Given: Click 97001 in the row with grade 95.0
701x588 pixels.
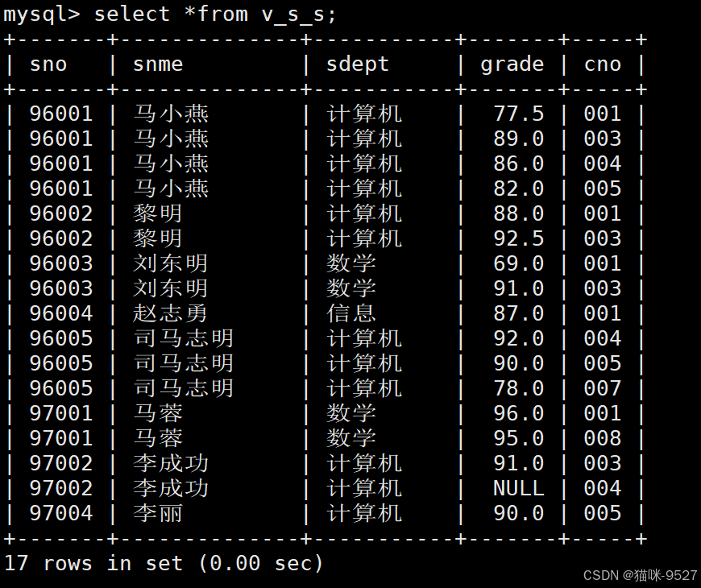Looking at the screenshot, I should [61, 439].
